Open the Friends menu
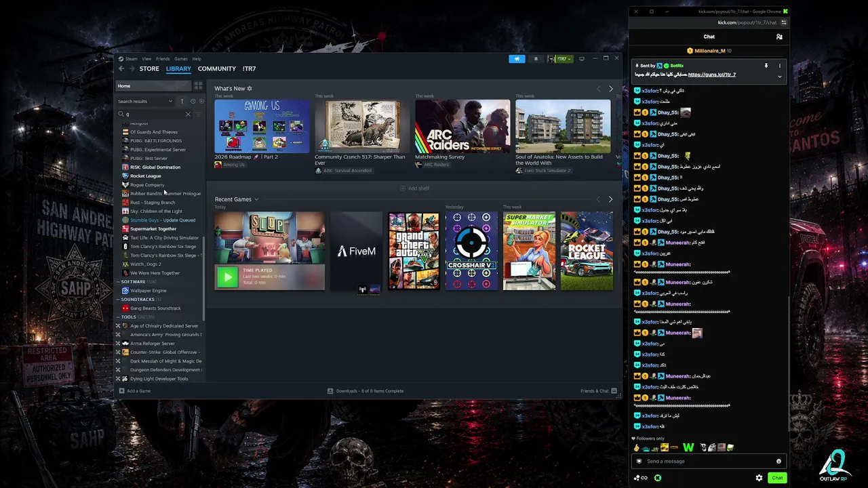Screen dimensions: 868x488 pyautogui.click(x=163, y=59)
